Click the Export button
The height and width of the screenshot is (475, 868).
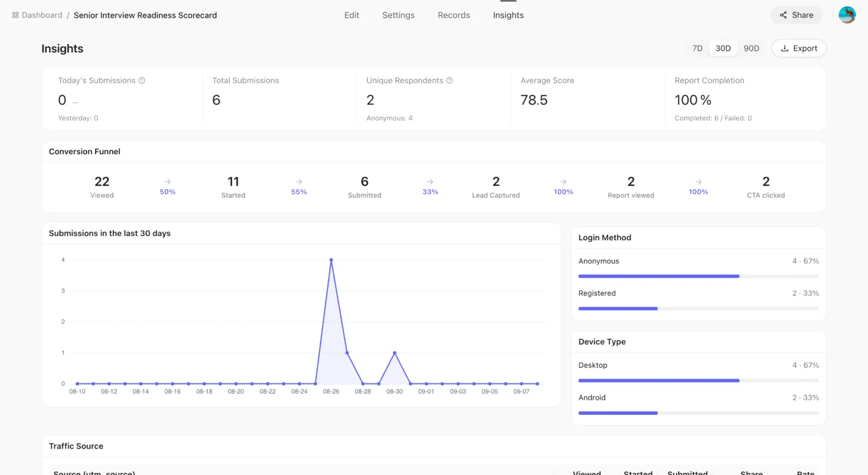click(x=799, y=48)
